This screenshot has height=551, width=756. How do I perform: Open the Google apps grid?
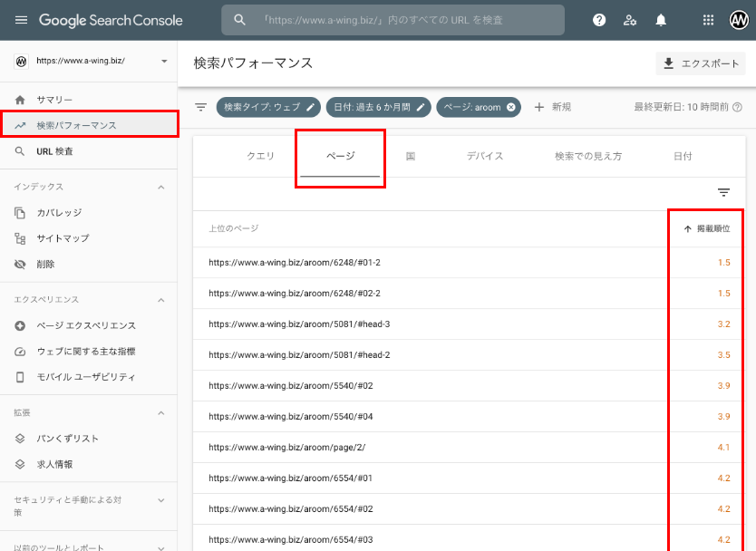(x=709, y=20)
